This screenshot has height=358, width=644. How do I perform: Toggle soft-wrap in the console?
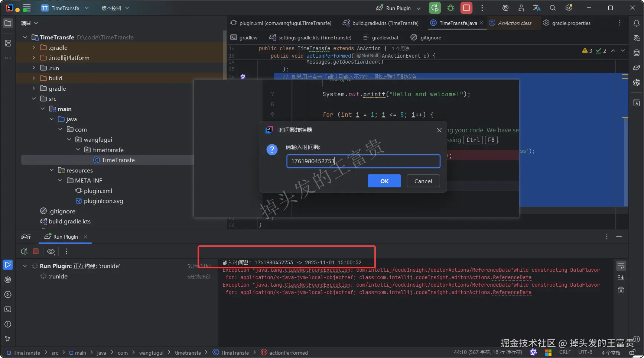(621, 266)
